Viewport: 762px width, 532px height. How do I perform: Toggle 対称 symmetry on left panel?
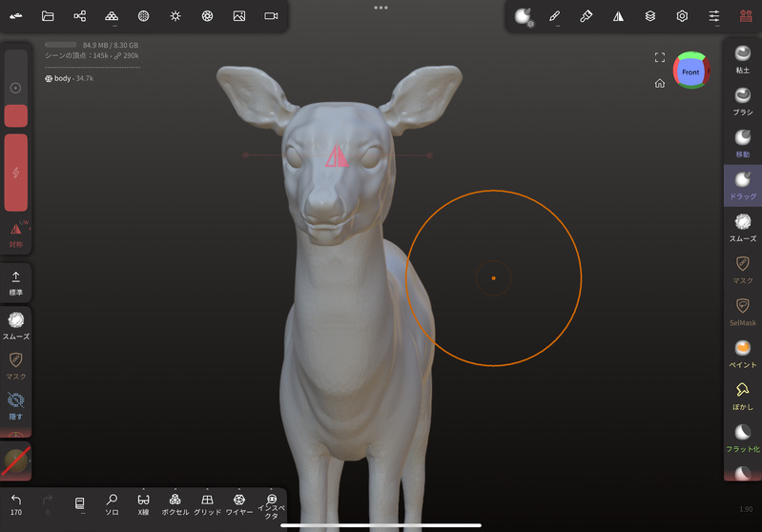16,235
